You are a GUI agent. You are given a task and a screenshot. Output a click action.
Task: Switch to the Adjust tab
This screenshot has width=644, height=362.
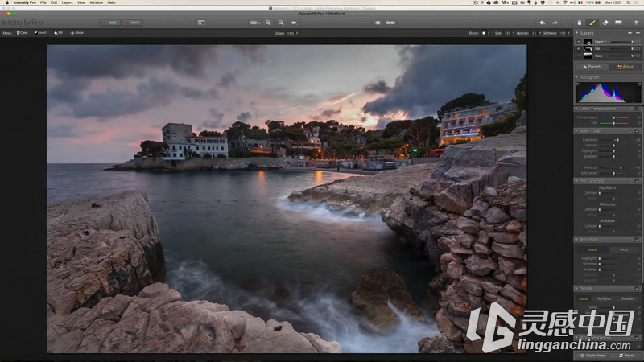[625, 67]
